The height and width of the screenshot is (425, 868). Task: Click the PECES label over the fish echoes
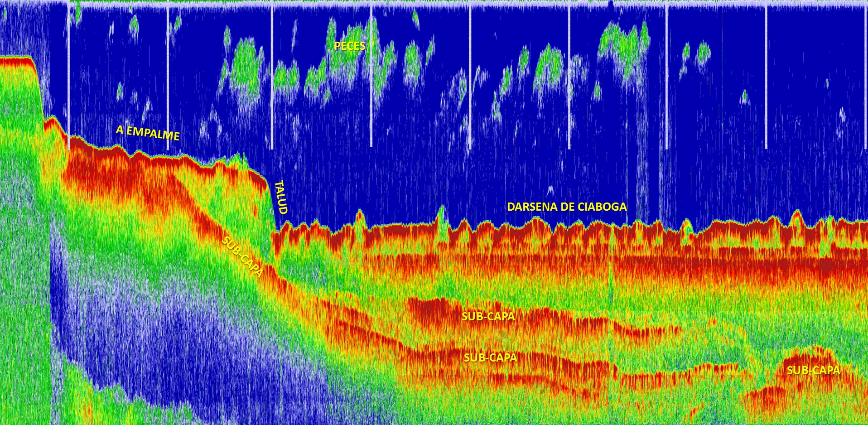point(349,46)
